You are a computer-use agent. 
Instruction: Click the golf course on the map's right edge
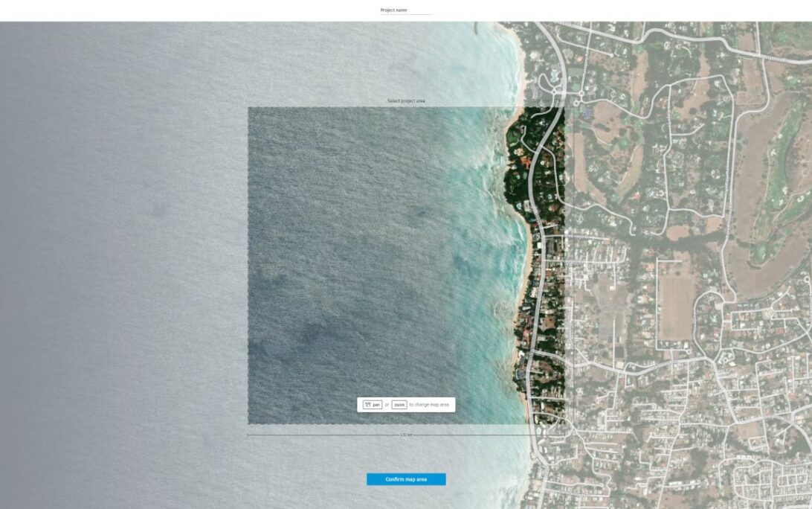coord(787,171)
